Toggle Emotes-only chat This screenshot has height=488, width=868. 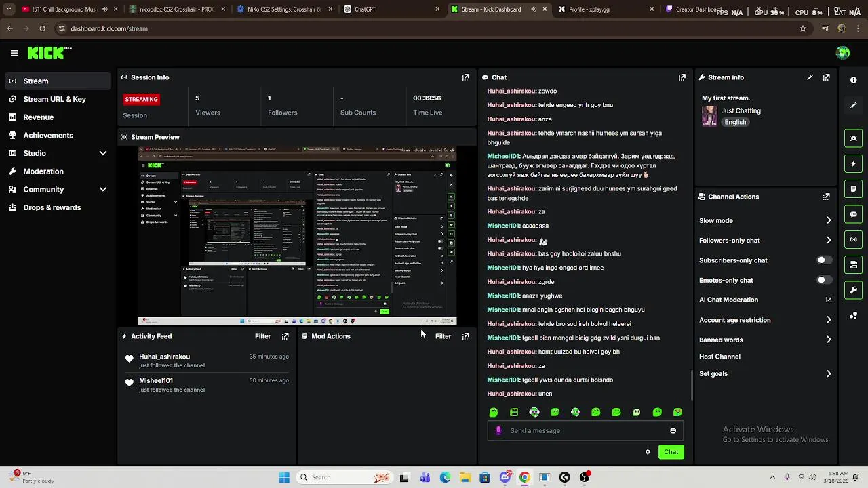pos(823,280)
